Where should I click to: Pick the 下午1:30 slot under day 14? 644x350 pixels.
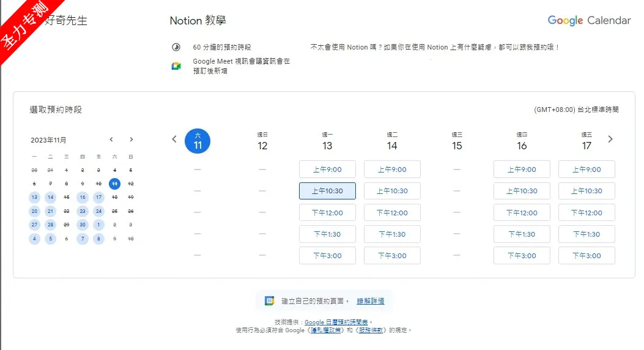click(x=392, y=234)
